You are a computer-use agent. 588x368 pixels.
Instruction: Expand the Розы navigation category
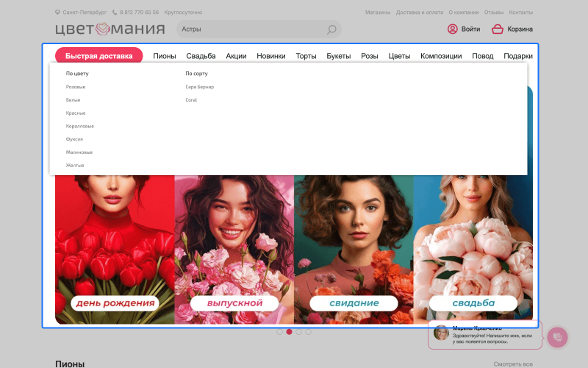pos(369,56)
